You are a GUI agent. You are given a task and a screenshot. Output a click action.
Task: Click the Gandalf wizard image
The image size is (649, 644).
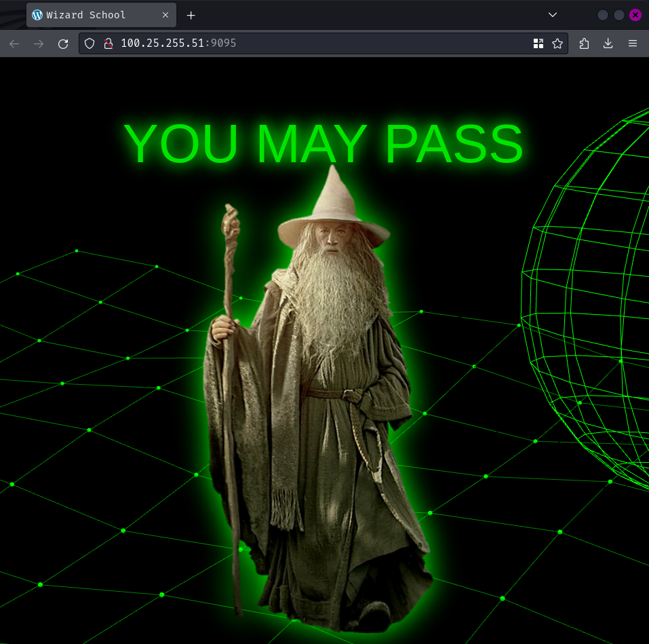[x=318, y=398]
